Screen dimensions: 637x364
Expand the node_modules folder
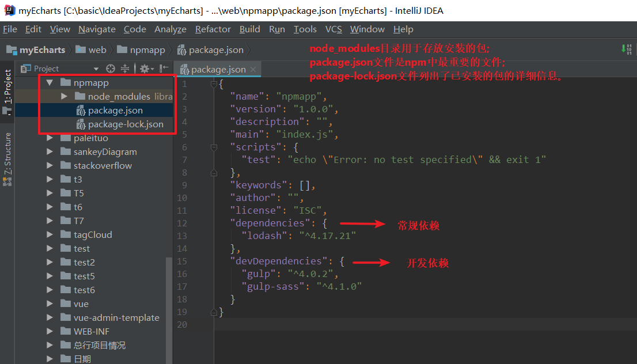click(64, 96)
